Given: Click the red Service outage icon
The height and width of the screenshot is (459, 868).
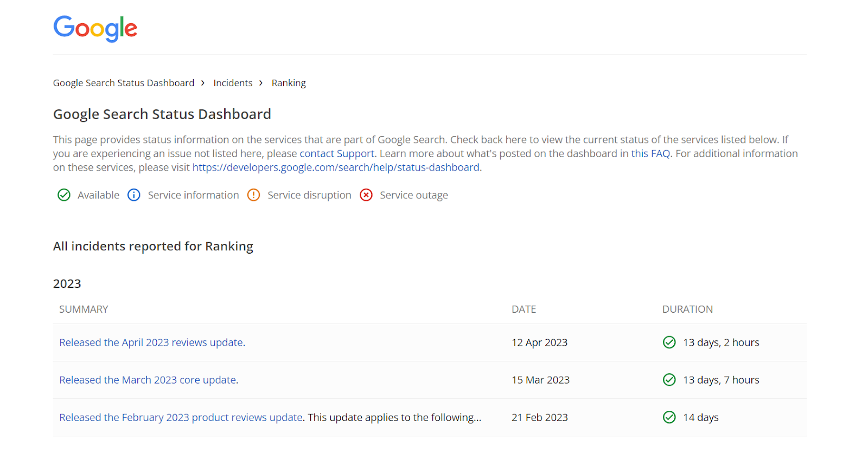Looking at the screenshot, I should pyautogui.click(x=366, y=195).
